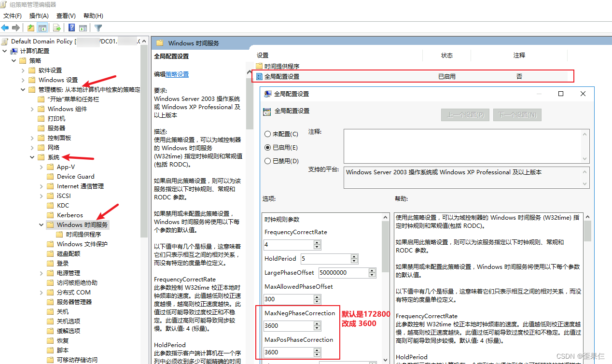This screenshot has width=612, height=364.
Task: Click the 状态 column header
Action: pyautogui.click(x=447, y=56)
